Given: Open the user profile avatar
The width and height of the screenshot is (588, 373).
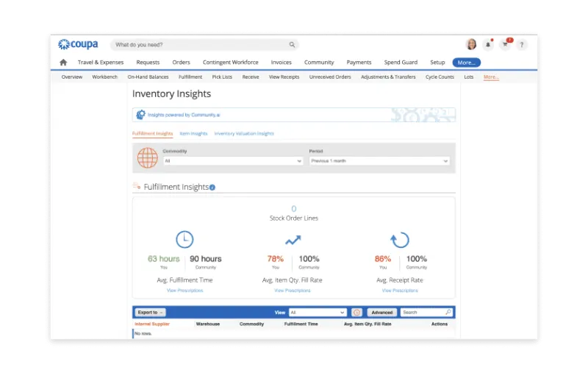Looking at the screenshot, I should 471,44.
